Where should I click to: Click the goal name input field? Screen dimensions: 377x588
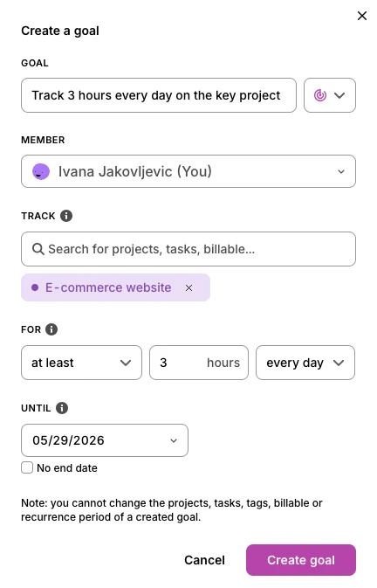(x=159, y=95)
